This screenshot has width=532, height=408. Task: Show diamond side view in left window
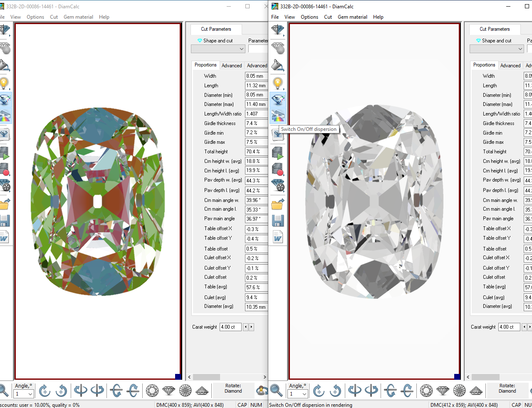pos(169,391)
